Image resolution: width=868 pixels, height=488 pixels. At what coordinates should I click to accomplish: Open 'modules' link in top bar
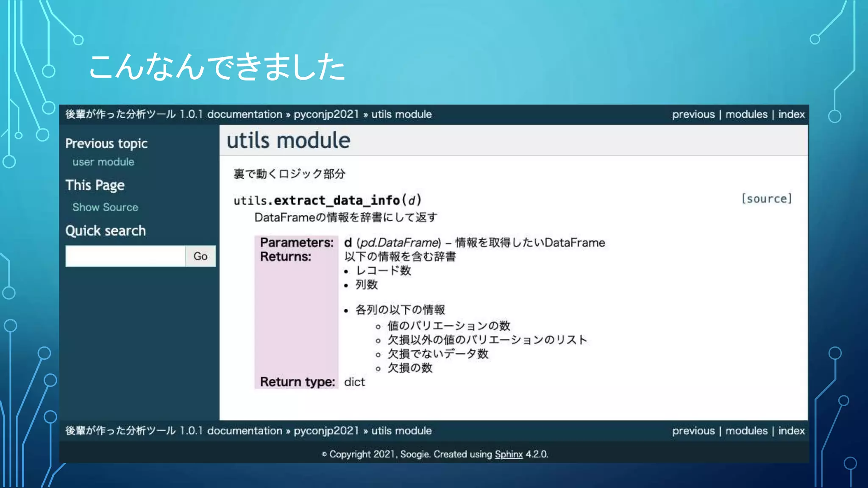(x=746, y=114)
